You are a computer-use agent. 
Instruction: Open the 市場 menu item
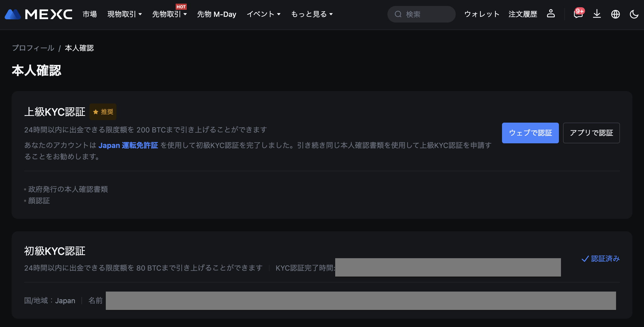click(90, 14)
